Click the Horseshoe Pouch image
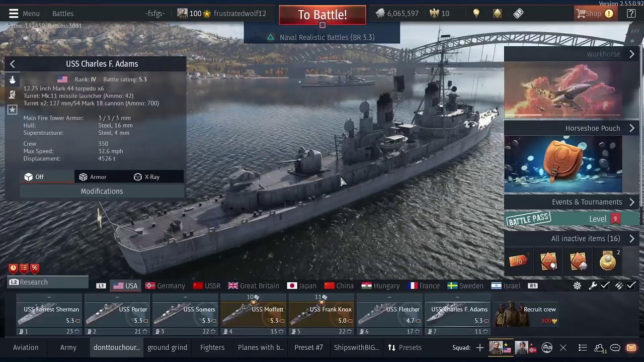The height and width of the screenshot is (362, 644). [x=563, y=164]
